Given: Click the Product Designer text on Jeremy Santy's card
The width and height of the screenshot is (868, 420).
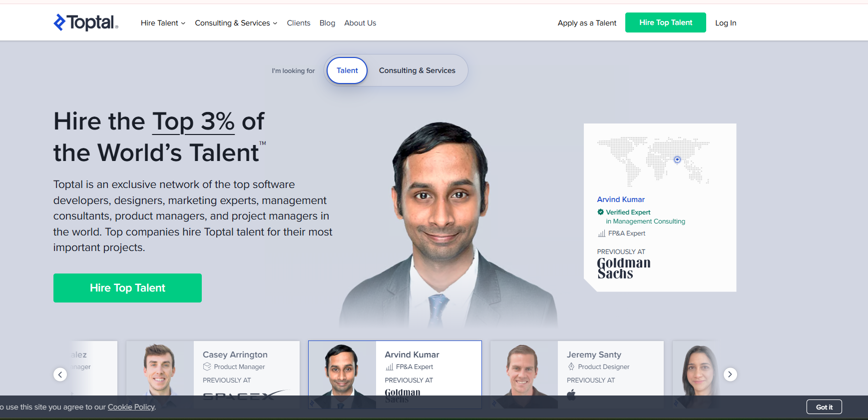Looking at the screenshot, I should (604, 367).
